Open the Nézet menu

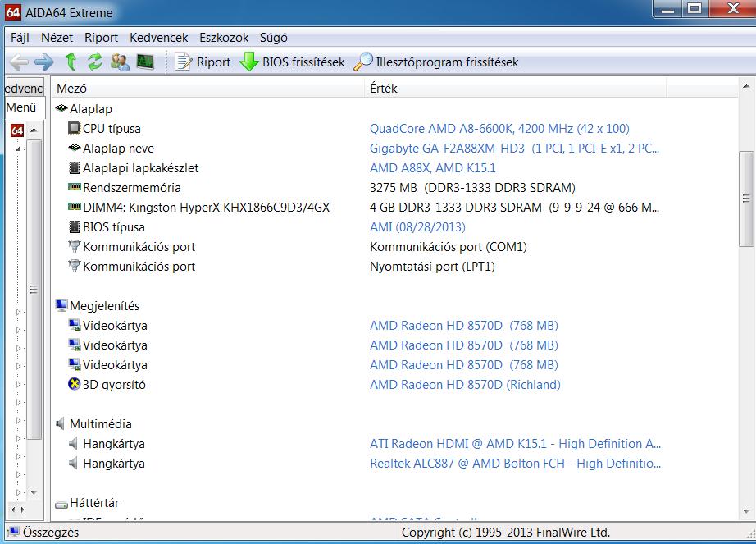click(x=57, y=38)
